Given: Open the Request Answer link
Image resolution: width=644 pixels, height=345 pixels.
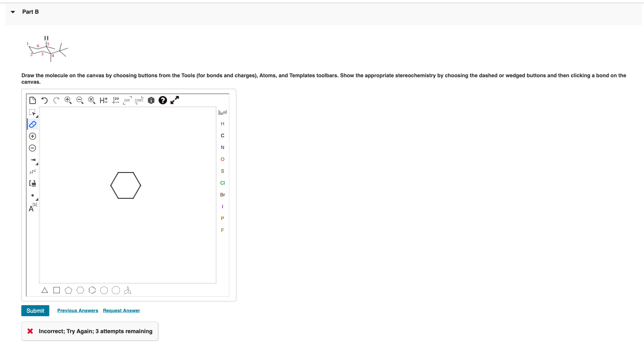Looking at the screenshot, I should 121,311.
